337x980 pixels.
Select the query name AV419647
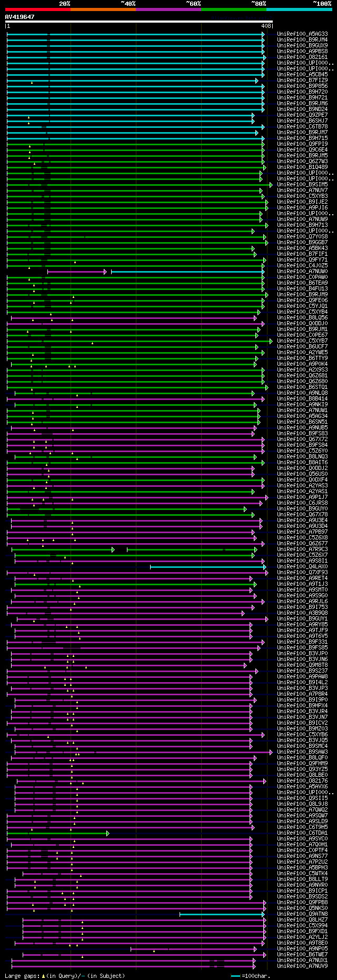click(x=20, y=17)
